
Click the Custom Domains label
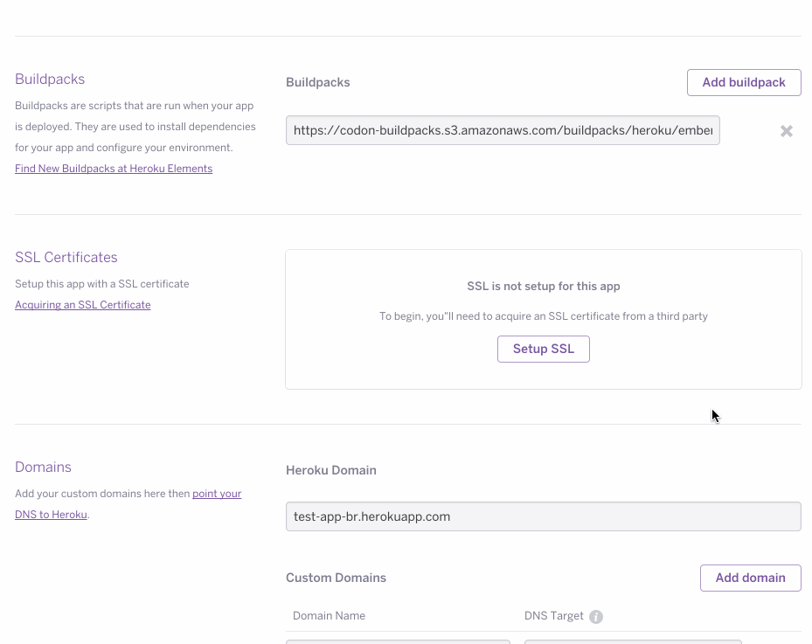[x=336, y=578]
